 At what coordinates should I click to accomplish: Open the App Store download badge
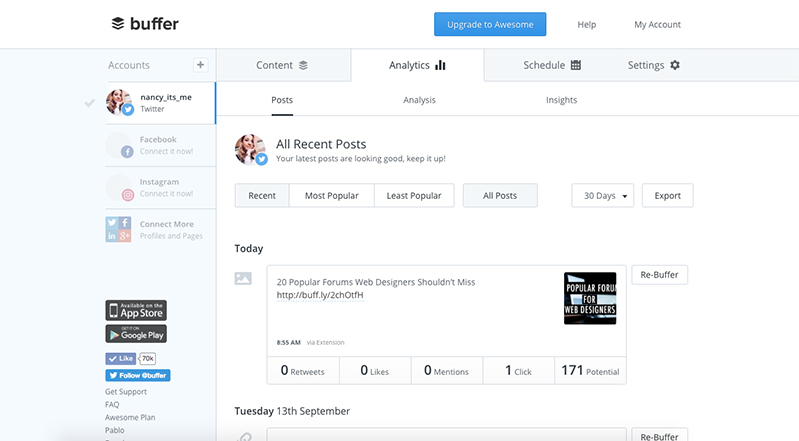[x=136, y=310]
